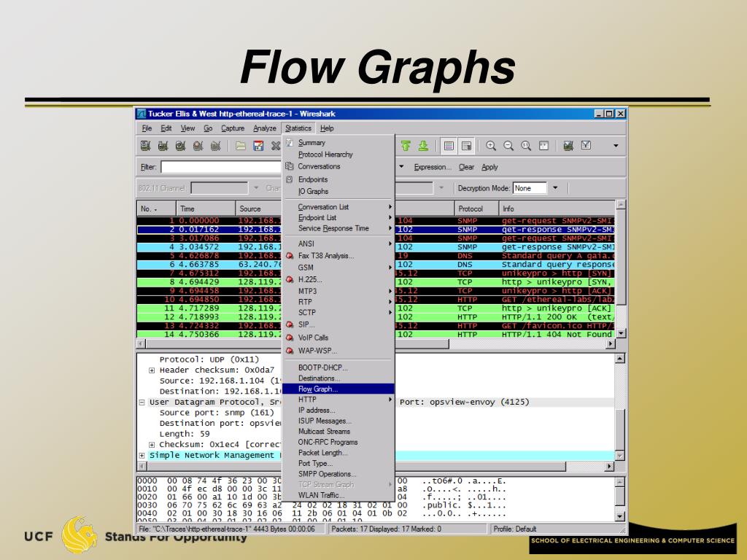Sort packets by the Info column
Image resolution: width=747 pixels, height=560 pixels.
pos(557,209)
